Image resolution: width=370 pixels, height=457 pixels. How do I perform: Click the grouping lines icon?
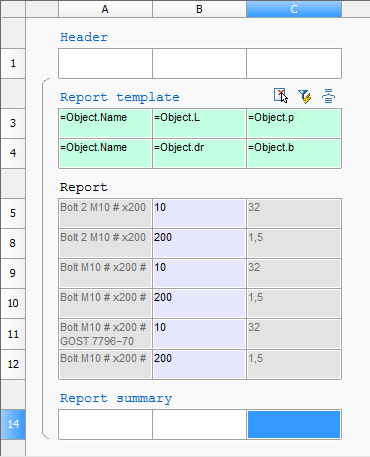point(328,96)
